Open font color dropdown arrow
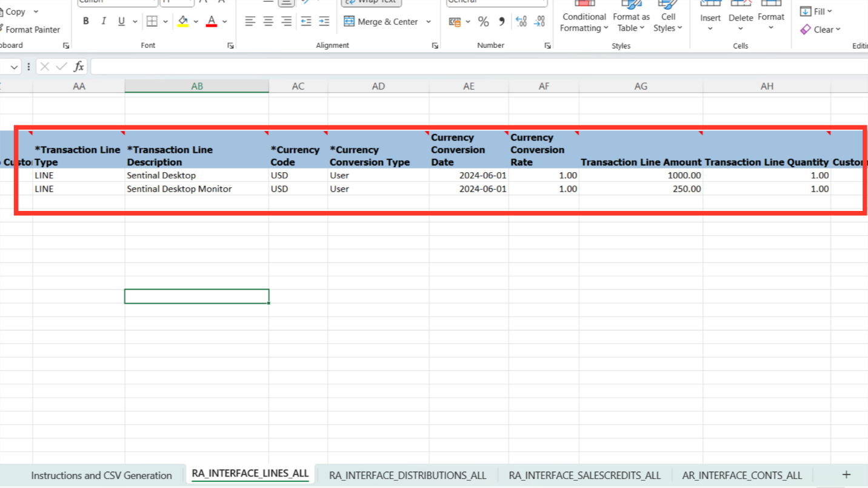The height and width of the screenshot is (488, 868). [x=225, y=21]
